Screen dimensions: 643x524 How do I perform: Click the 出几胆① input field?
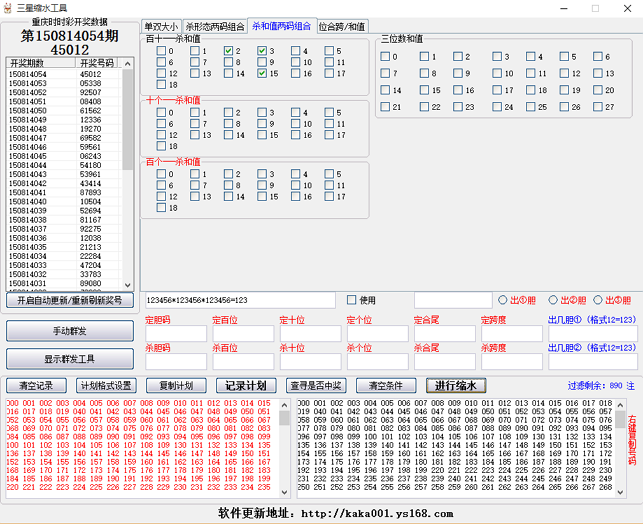[593, 334]
